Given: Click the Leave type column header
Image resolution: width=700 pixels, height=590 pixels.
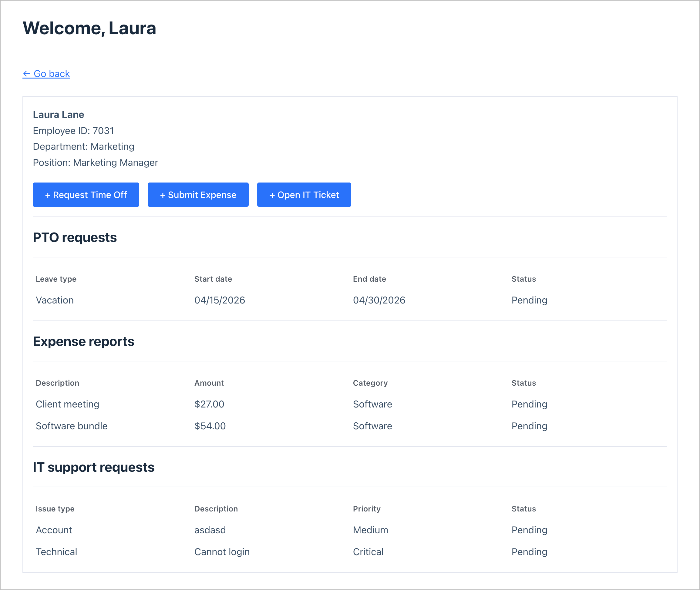Looking at the screenshot, I should [x=56, y=279].
